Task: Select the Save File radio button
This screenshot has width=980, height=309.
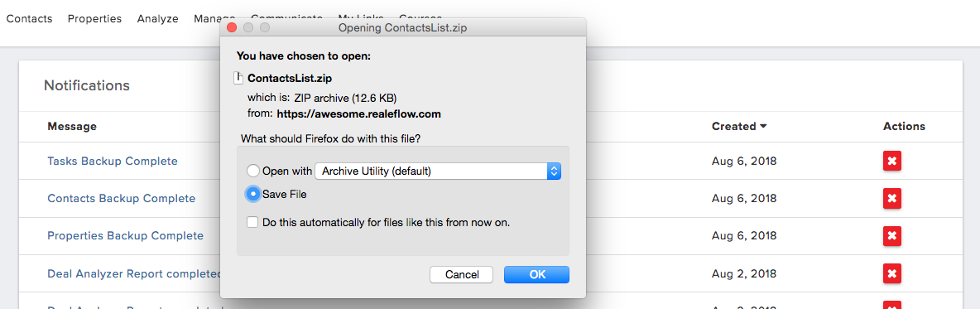Action: [253, 195]
